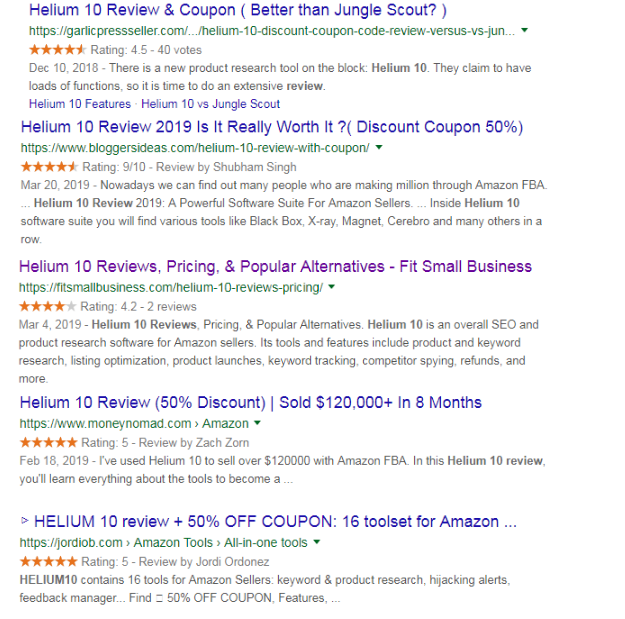Click the bloggersideas.com green URL text

(x=195, y=148)
